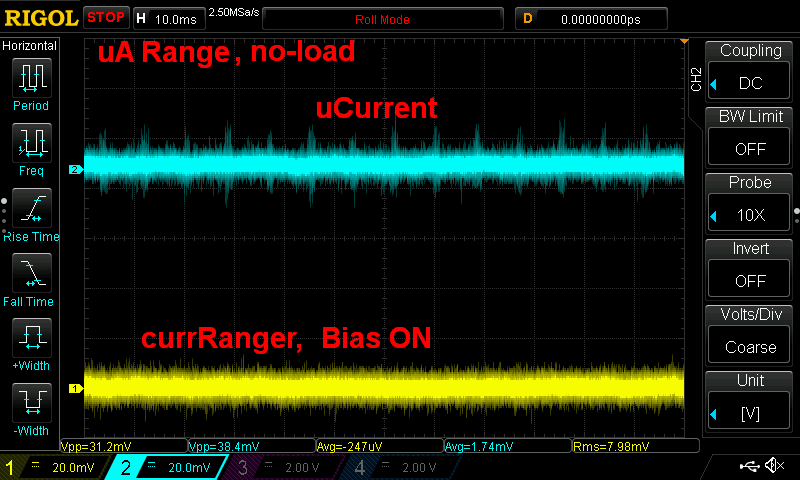Select the Period measurement icon

click(32, 78)
